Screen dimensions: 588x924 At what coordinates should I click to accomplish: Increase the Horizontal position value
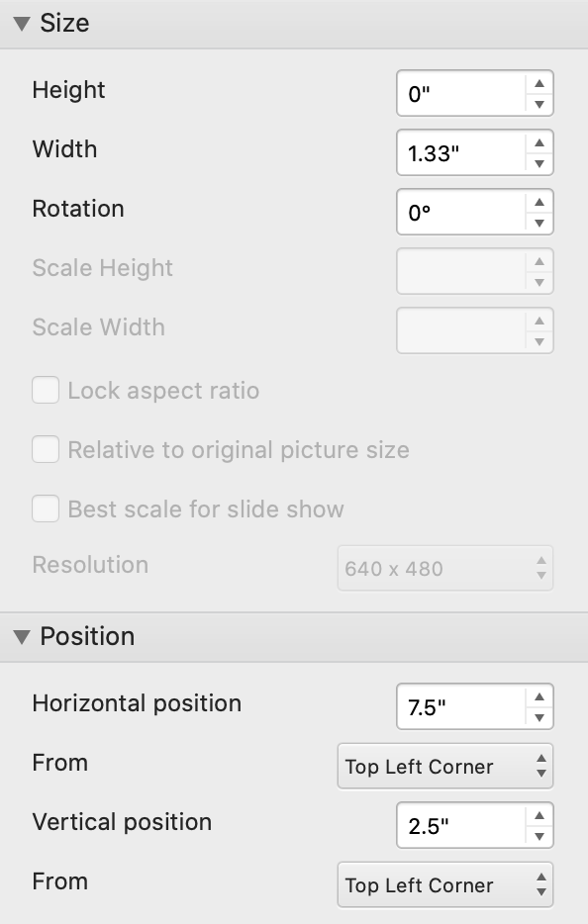[x=540, y=698]
